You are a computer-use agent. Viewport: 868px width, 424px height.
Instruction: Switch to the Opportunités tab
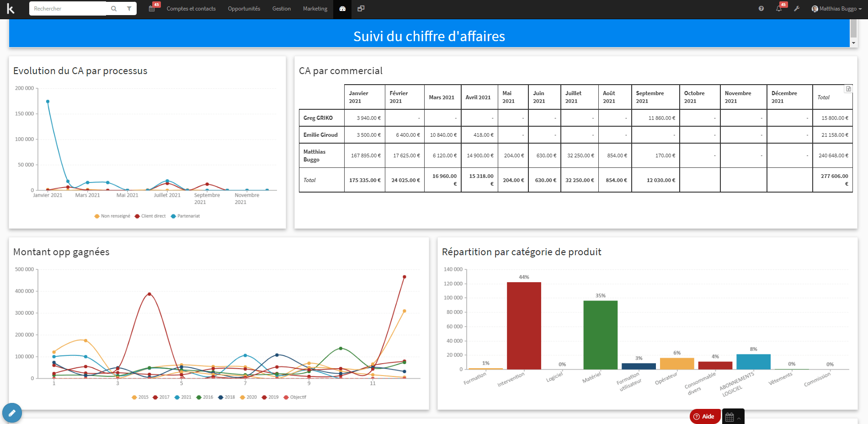coord(244,8)
